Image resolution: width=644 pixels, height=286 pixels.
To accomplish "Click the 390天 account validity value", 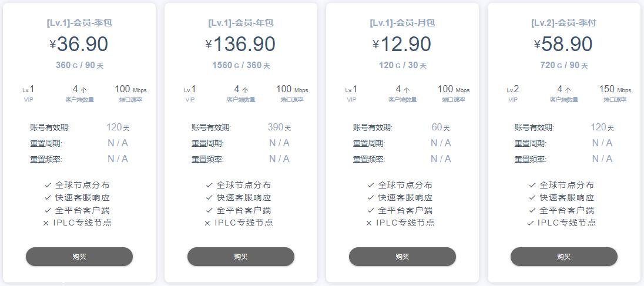I will 279,127.
